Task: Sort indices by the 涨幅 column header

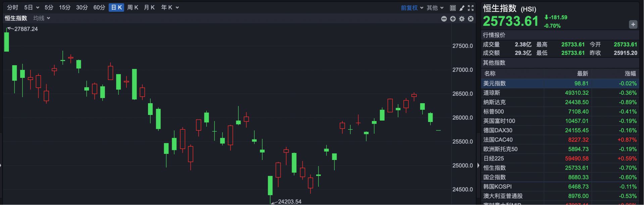Action: pos(630,74)
